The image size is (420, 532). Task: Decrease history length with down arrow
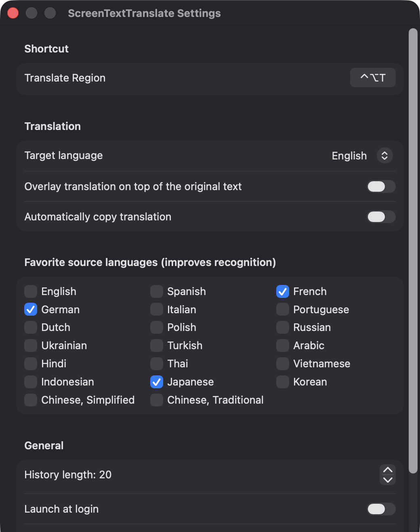388,480
